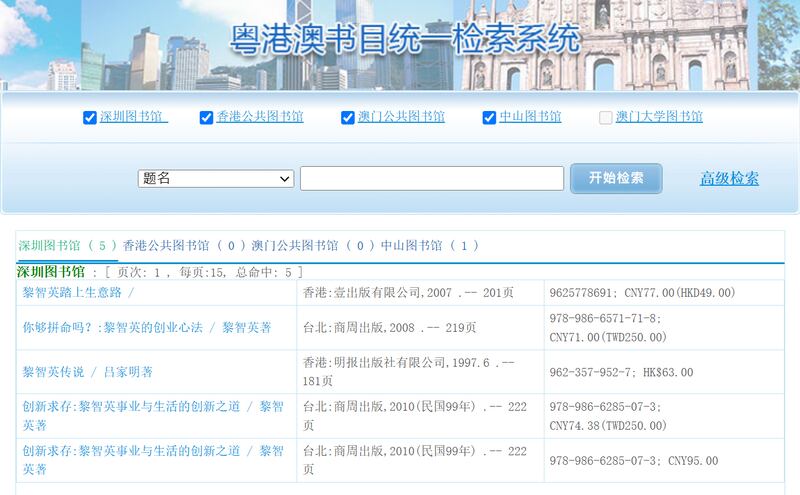Viewport: 800px width, 495px height.
Task: Open the 高级检索 advanced search link
Action: 729,178
